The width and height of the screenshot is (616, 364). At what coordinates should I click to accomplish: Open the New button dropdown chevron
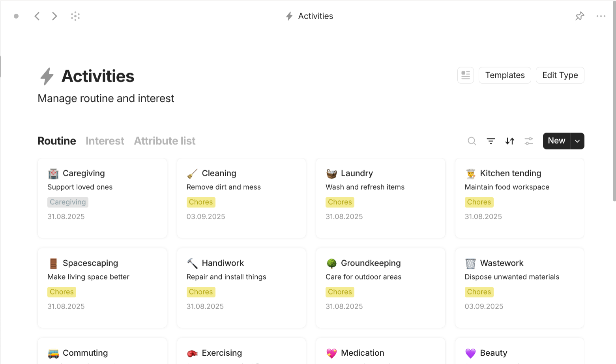point(577,141)
